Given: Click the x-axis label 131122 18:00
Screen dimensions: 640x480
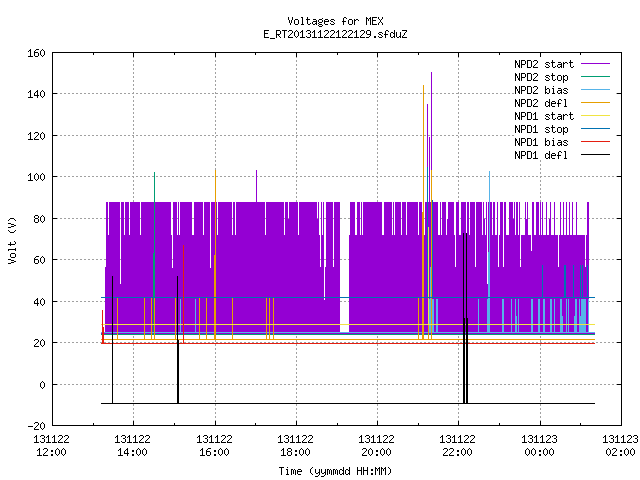Looking at the screenshot, I should 295,446.
